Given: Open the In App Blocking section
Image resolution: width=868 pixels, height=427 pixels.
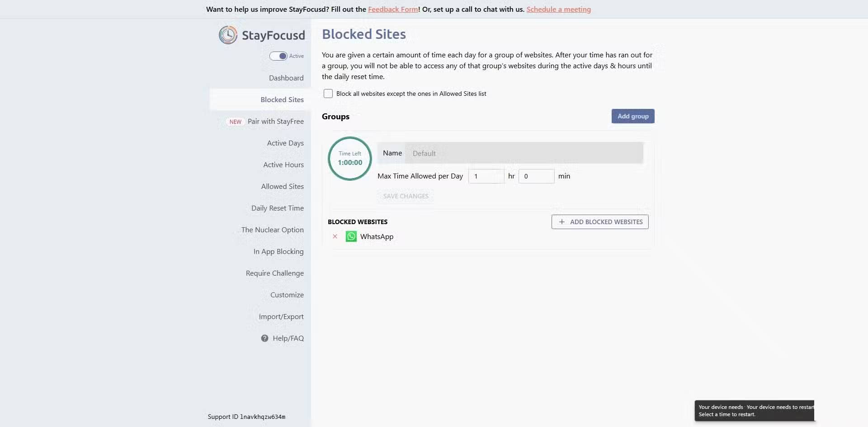Looking at the screenshot, I should click(x=278, y=251).
